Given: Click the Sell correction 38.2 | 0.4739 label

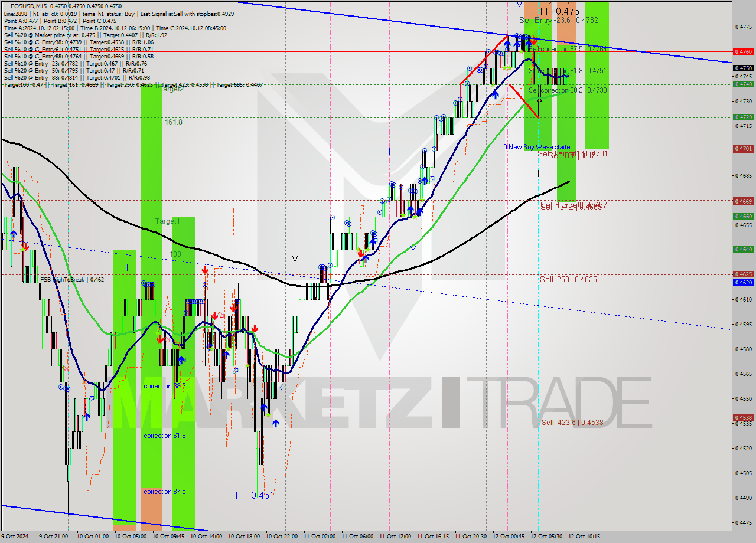Looking at the screenshot, I should (568, 90).
